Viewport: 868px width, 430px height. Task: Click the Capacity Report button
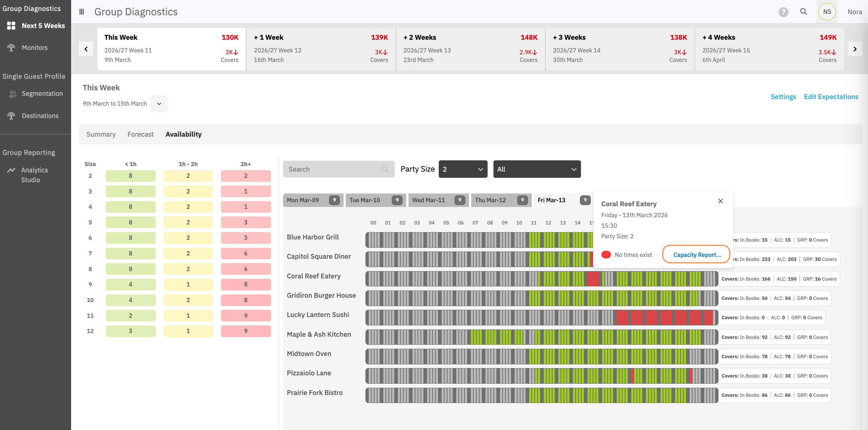(697, 255)
